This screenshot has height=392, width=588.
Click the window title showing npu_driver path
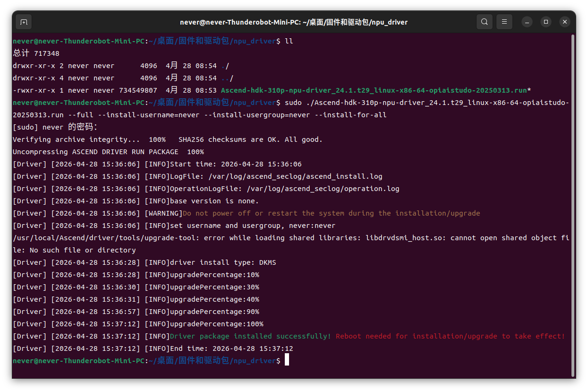(294, 22)
